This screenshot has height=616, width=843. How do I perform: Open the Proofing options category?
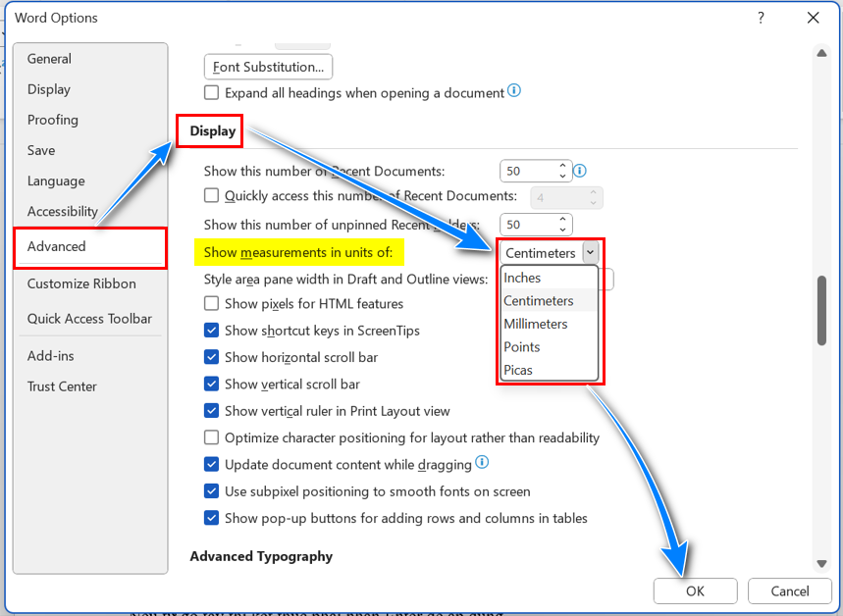click(x=90, y=120)
